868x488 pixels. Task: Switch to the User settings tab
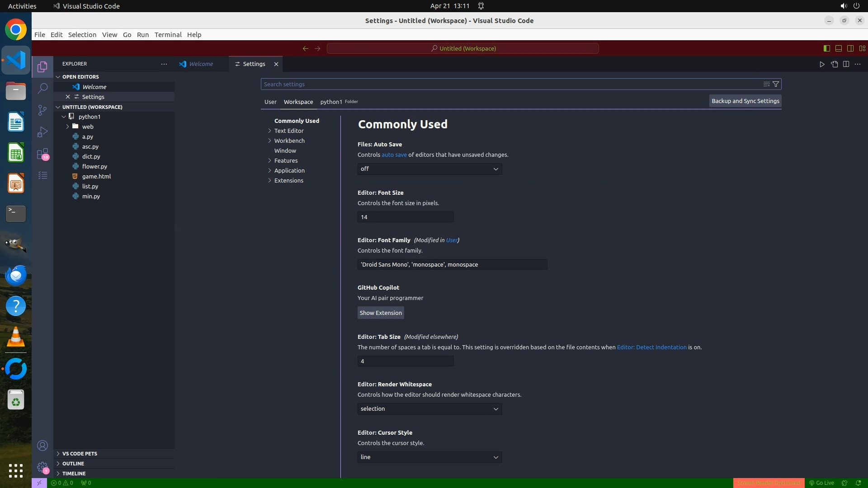click(270, 102)
